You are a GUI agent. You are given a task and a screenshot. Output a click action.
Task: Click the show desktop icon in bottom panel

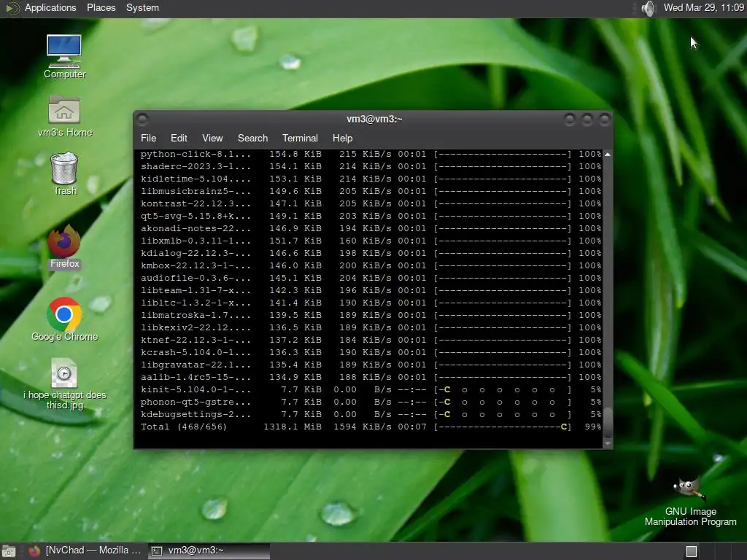(8, 551)
